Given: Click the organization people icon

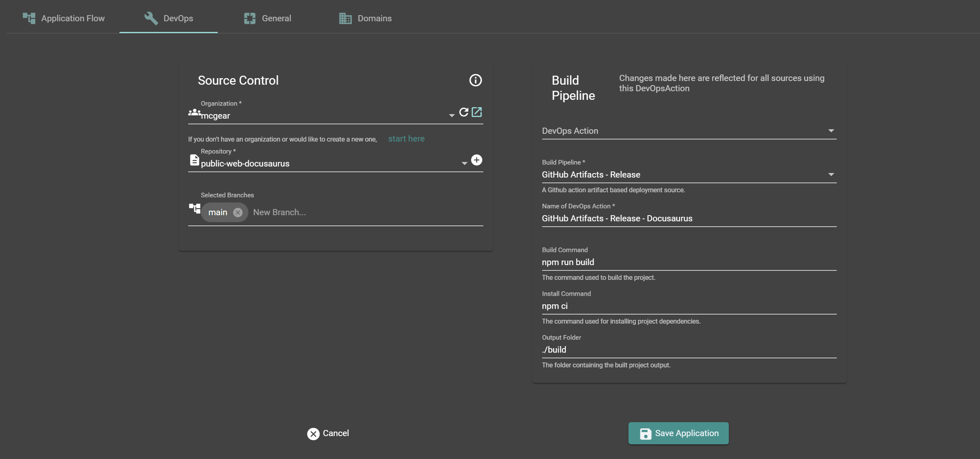Looking at the screenshot, I should 194,112.
